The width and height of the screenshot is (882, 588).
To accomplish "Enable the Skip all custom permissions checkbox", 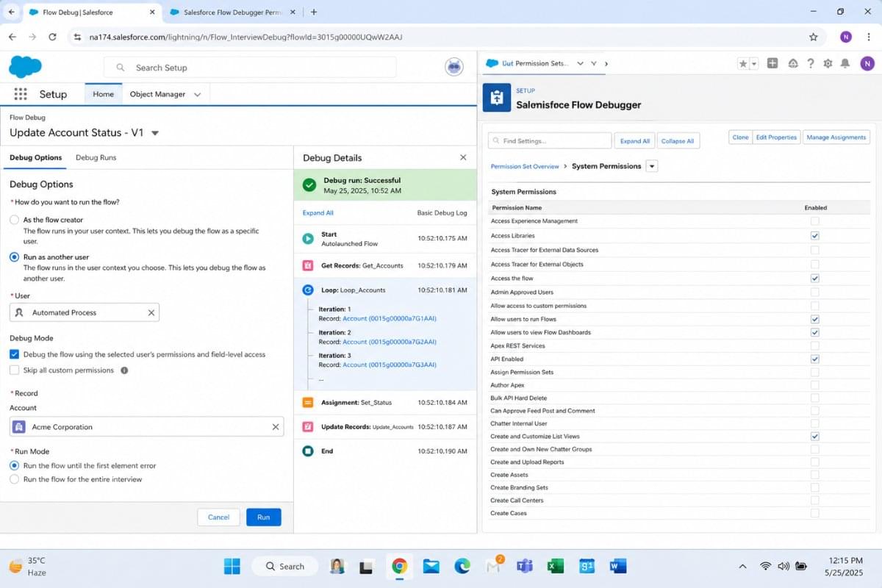I will coord(14,370).
